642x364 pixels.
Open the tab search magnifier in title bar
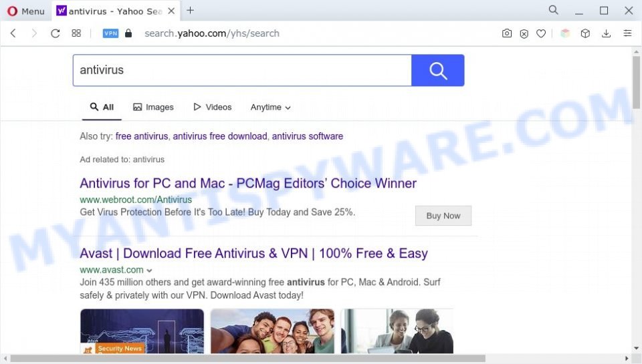click(x=553, y=10)
